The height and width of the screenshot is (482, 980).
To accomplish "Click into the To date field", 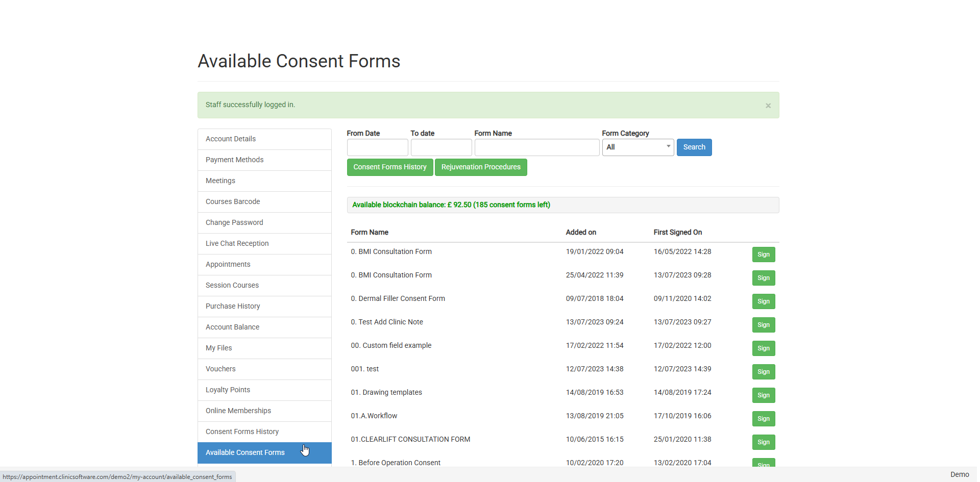I will pyautogui.click(x=441, y=147).
